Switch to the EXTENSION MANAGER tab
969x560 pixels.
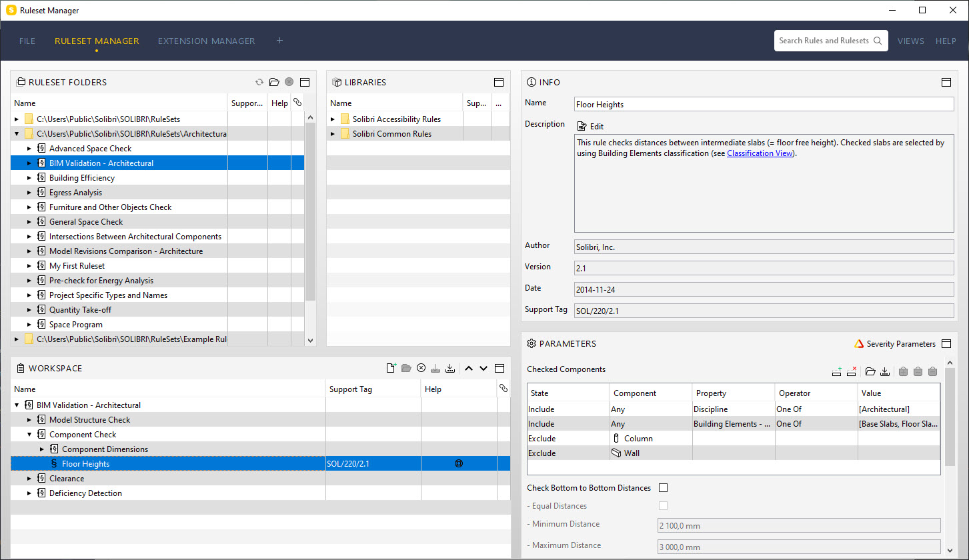pos(207,41)
